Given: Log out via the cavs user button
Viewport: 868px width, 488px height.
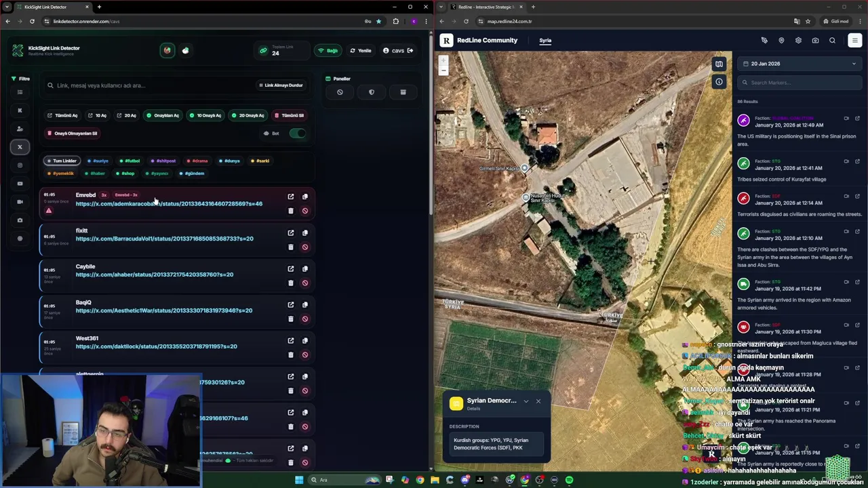Looking at the screenshot, I should pyautogui.click(x=397, y=51).
